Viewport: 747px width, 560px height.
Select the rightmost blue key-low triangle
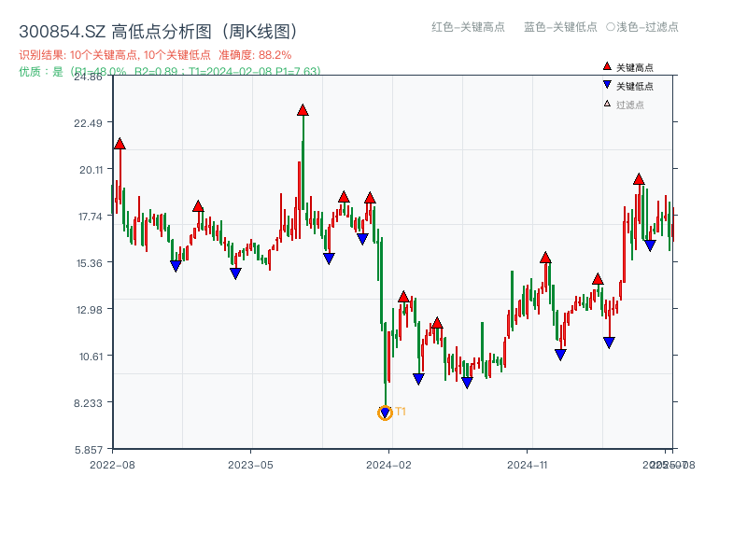(650, 245)
